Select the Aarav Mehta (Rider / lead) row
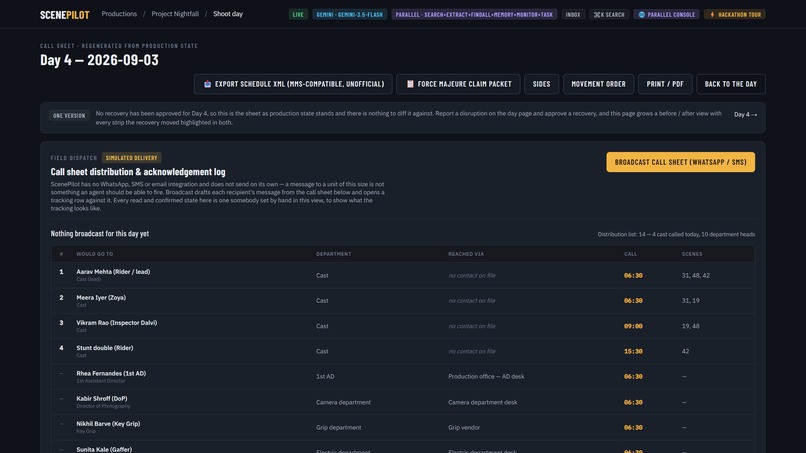Viewport: 806px width, 453px height. pyautogui.click(x=402, y=275)
